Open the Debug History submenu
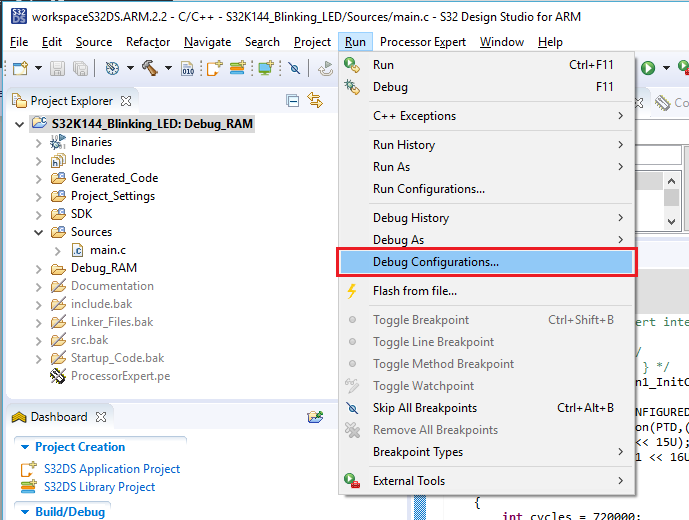The width and height of the screenshot is (689, 520). 486,218
